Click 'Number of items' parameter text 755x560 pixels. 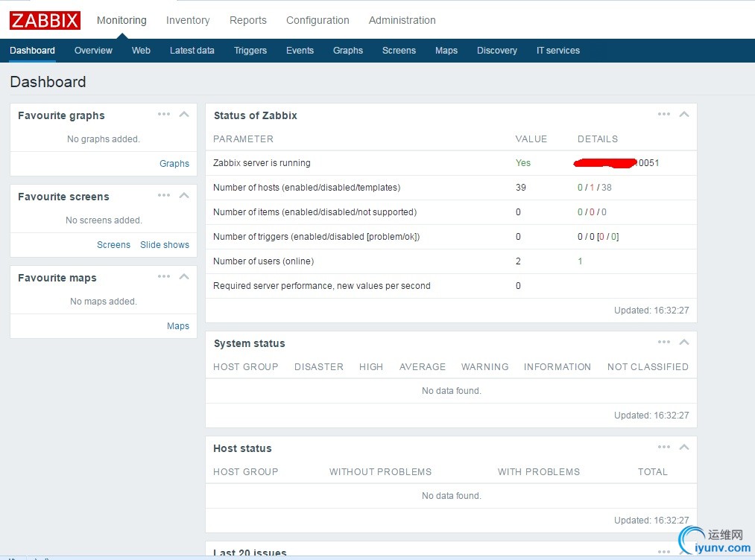click(x=315, y=212)
